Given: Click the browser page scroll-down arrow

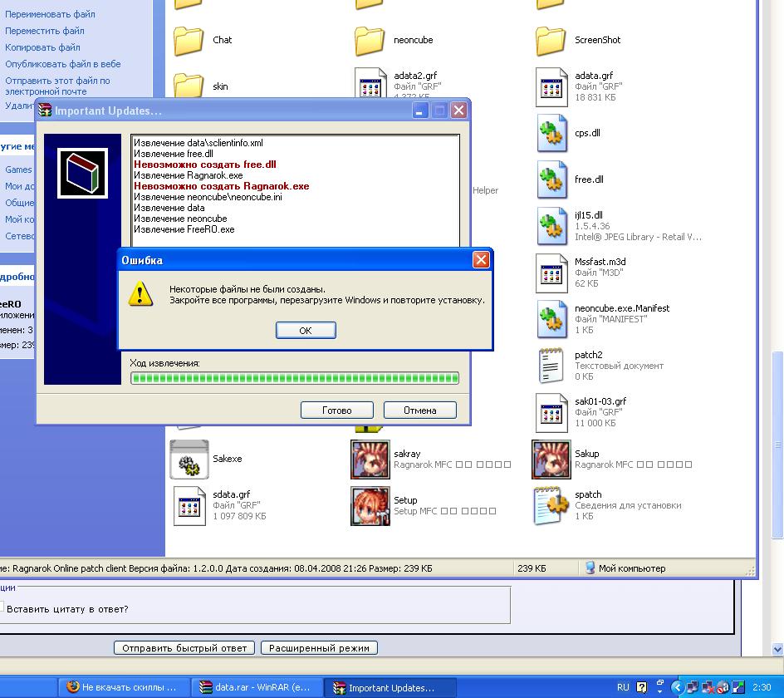Looking at the screenshot, I should [777, 650].
